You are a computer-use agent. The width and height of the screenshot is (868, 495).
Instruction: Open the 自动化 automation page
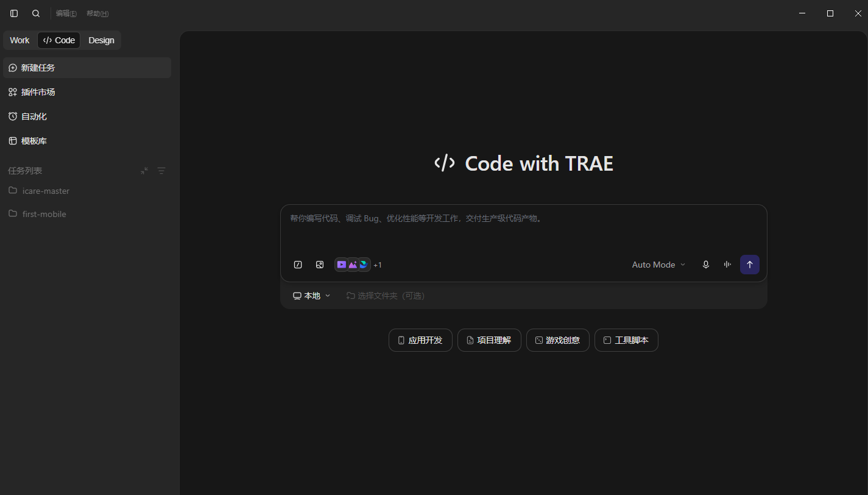pos(87,116)
